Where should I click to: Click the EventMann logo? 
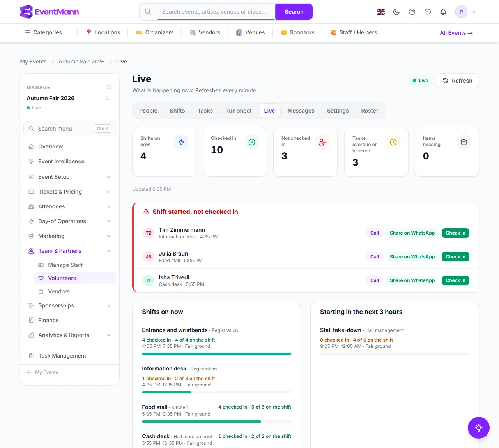tap(49, 12)
